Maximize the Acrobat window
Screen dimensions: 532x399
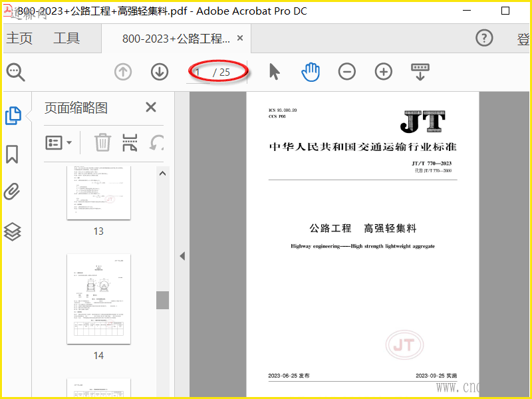click(x=505, y=11)
